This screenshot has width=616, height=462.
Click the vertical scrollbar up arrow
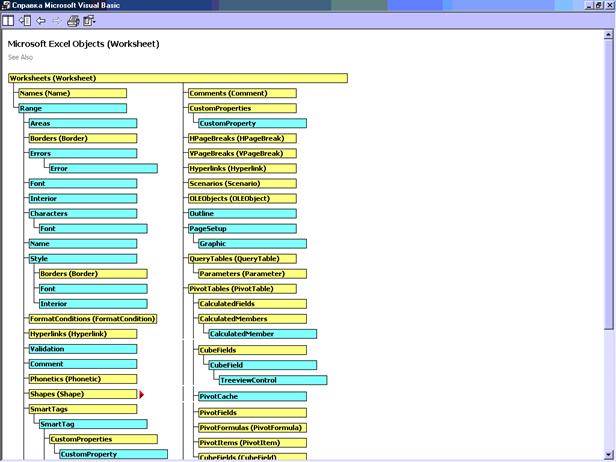click(609, 35)
